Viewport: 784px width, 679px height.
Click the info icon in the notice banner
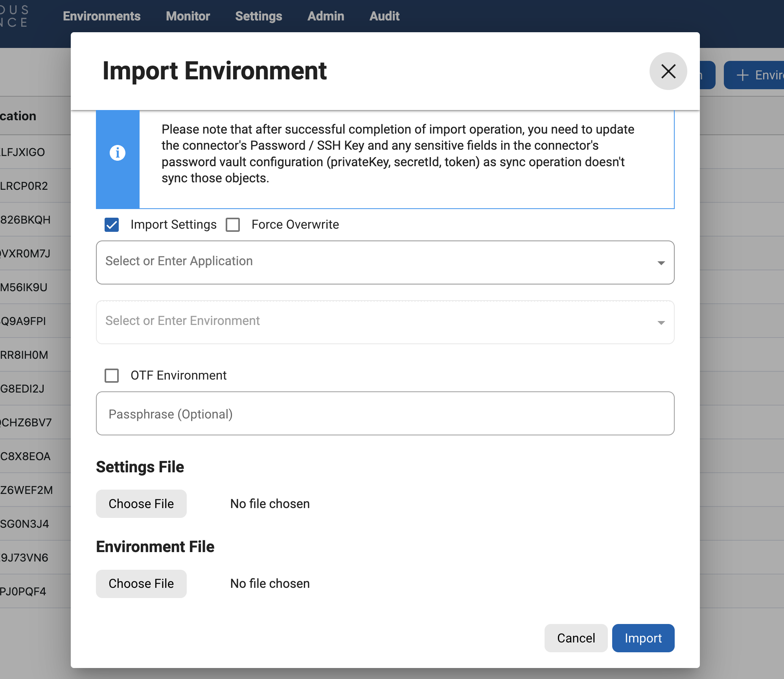118,153
